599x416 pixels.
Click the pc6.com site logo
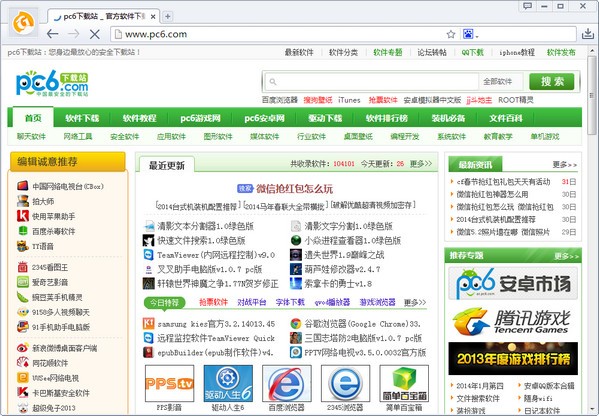(x=52, y=83)
